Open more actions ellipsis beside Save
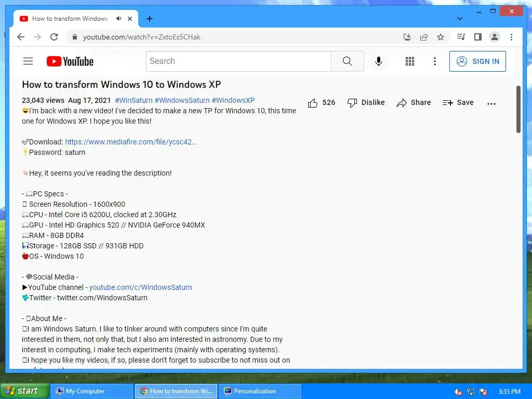The height and width of the screenshot is (399, 532). 491,103
